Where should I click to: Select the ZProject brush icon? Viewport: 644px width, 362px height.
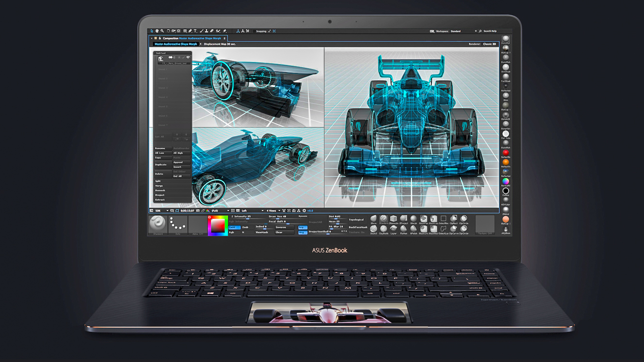[x=403, y=219]
